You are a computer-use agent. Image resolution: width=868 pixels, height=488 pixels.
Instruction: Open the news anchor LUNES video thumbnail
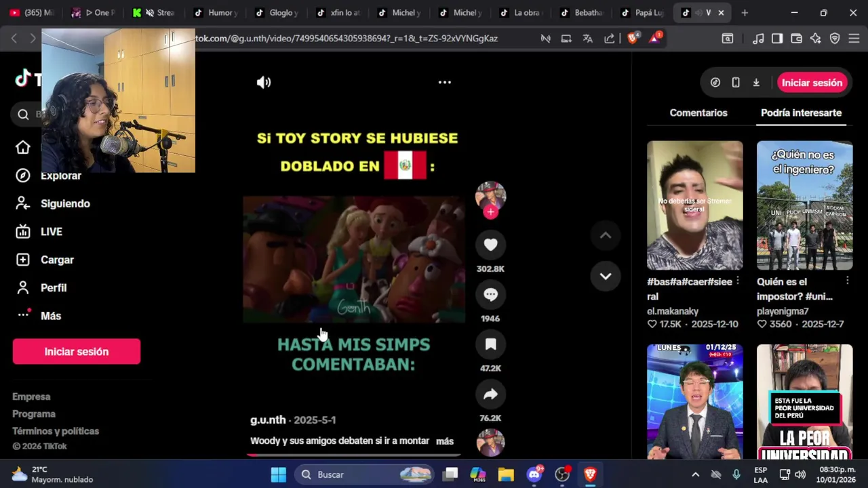pos(695,402)
